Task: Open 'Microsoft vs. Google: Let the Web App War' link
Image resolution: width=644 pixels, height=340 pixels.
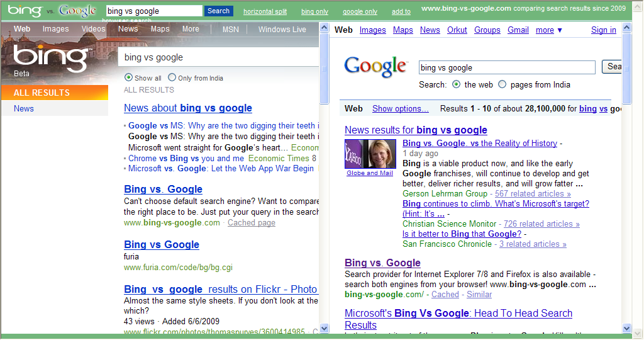Action: pos(221,169)
